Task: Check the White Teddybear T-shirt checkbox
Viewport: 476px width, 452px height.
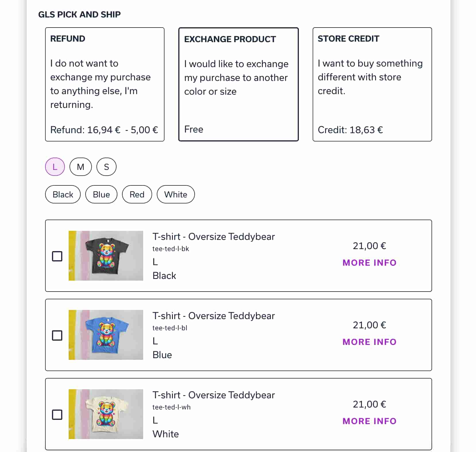Action: (57, 414)
